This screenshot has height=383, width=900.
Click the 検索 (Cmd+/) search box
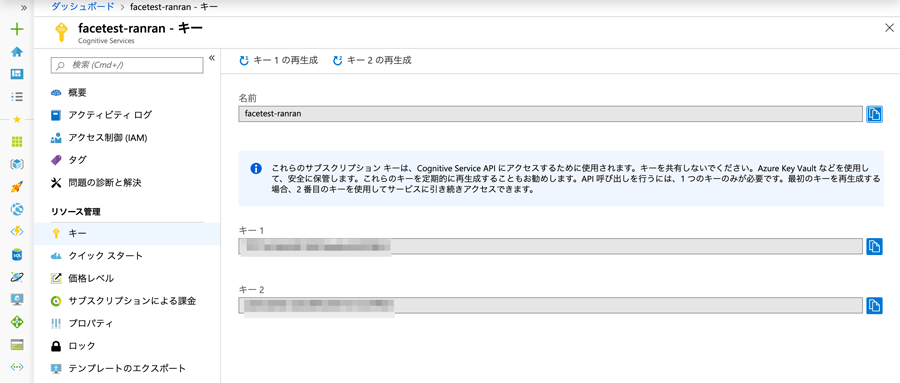point(127,65)
